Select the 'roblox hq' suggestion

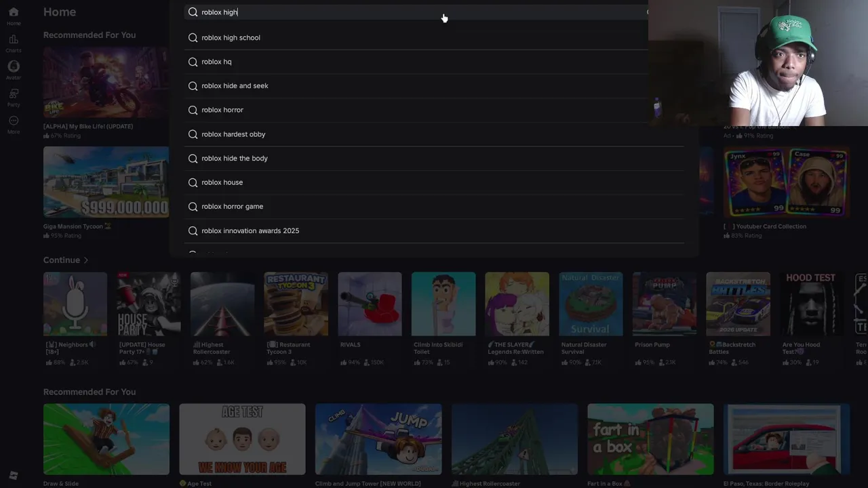pyautogui.click(x=435, y=62)
